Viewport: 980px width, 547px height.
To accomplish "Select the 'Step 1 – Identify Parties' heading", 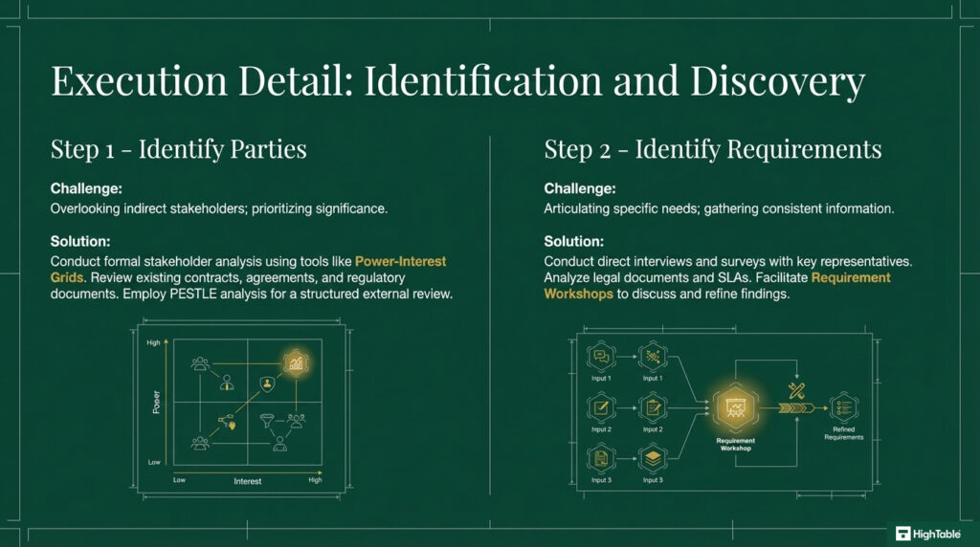I will (179, 149).
